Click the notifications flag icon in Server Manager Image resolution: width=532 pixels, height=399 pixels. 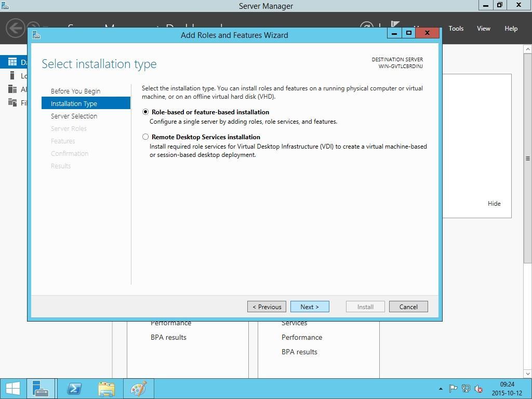click(395, 24)
